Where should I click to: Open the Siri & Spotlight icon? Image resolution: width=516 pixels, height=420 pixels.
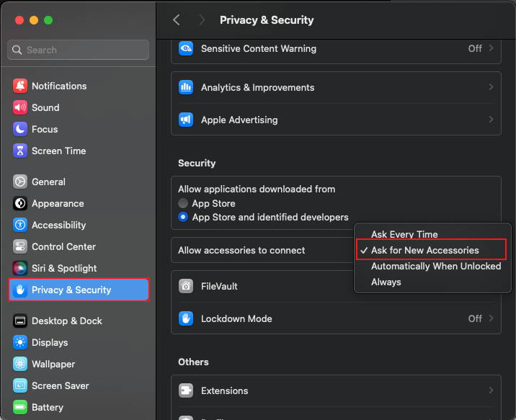[20, 269]
